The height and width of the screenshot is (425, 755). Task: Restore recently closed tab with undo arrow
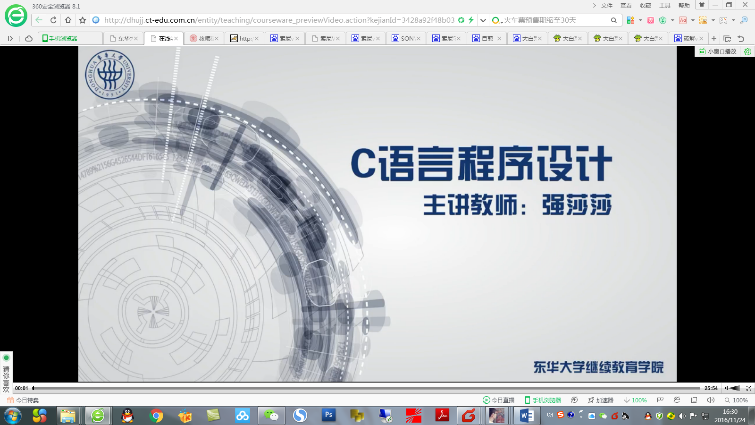point(741,39)
